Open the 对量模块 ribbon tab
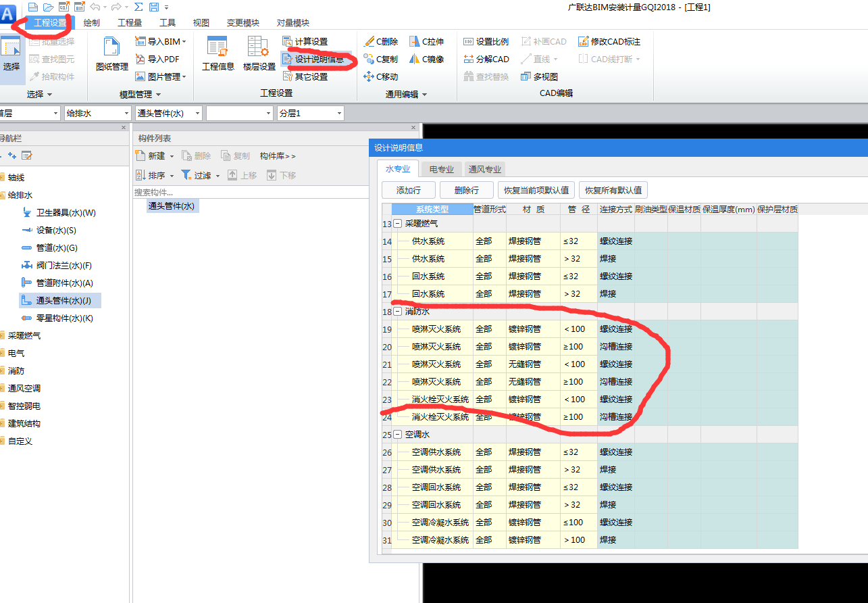Image resolution: width=868 pixels, height=603 pixels. point(293,23)
